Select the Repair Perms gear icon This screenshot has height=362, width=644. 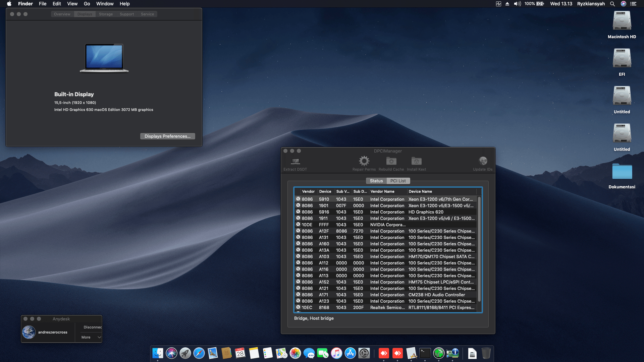[364, 161]
